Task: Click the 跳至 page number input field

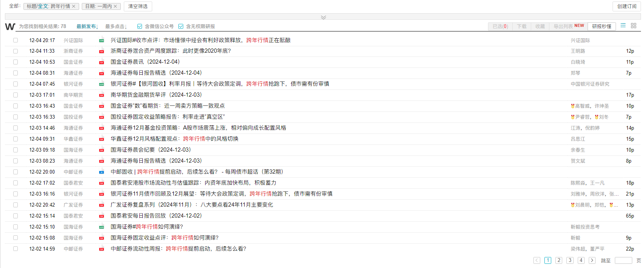Action: pos(624,260)
